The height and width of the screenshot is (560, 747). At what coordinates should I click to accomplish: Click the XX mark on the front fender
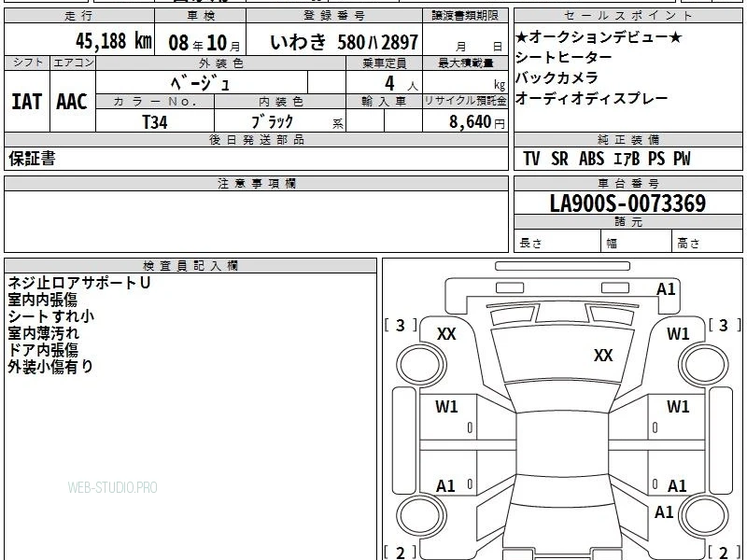tap(446, 334)
